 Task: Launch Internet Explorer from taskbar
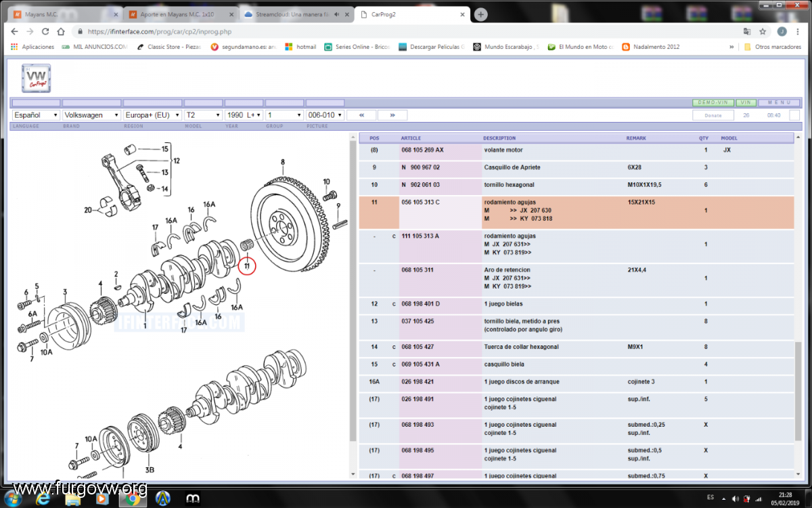(45, 499)
